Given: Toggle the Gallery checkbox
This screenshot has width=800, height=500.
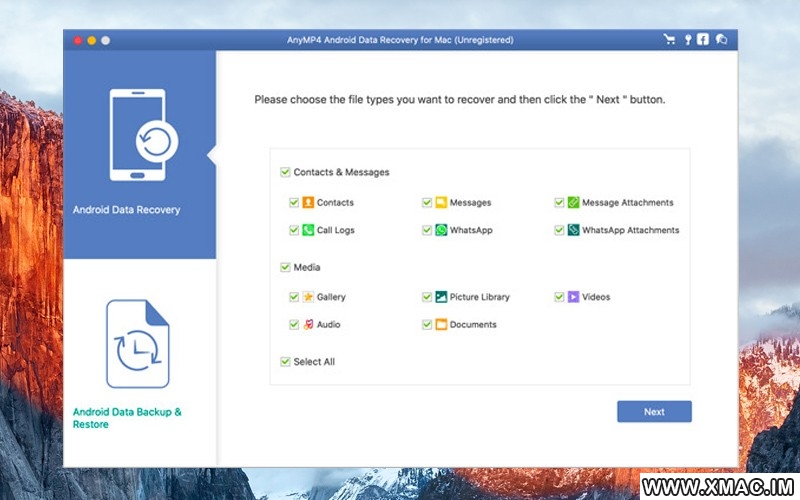Looking at the screenshot, I should click(x=294, y=297).
